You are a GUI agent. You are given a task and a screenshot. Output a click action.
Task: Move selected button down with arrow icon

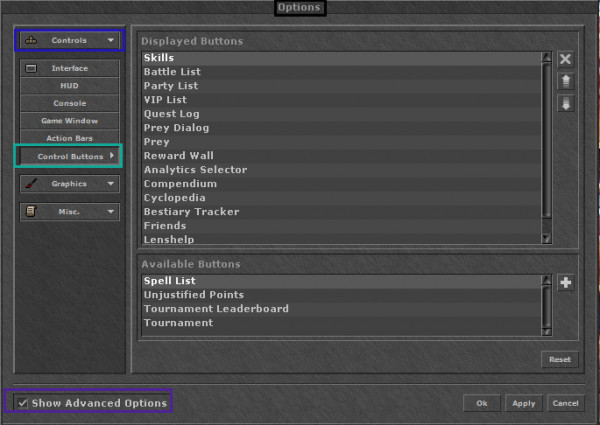point(565,104)
